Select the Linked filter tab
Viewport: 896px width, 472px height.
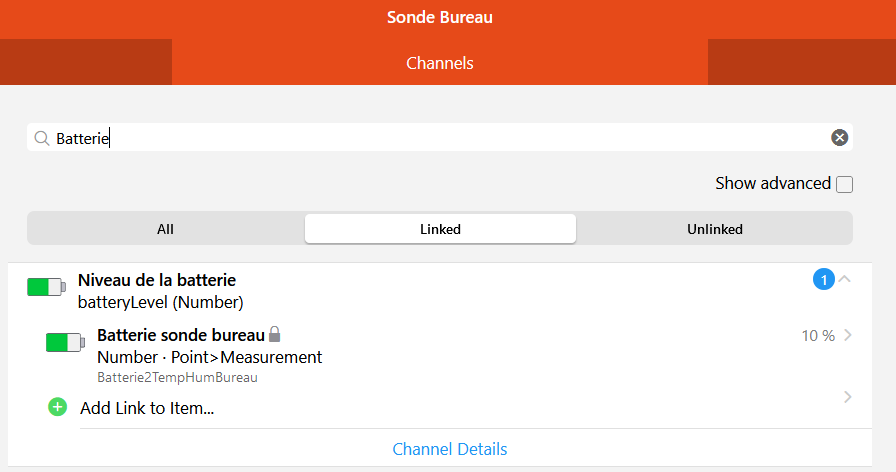tap(440, 229)
